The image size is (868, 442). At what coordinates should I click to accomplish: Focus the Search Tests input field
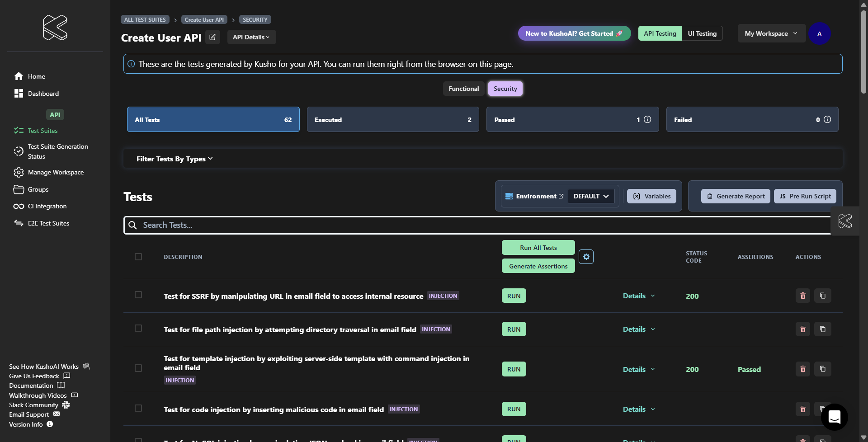pyautogui.click(x=479, y=225)
